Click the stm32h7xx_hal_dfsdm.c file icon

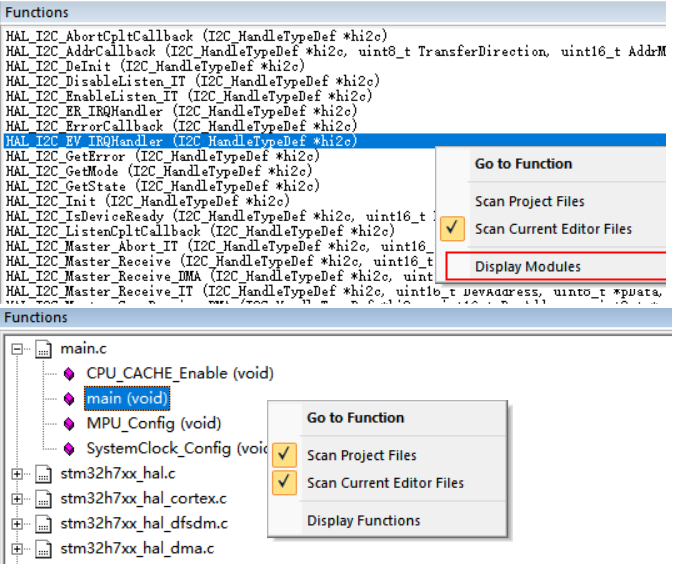pos(42,523)
